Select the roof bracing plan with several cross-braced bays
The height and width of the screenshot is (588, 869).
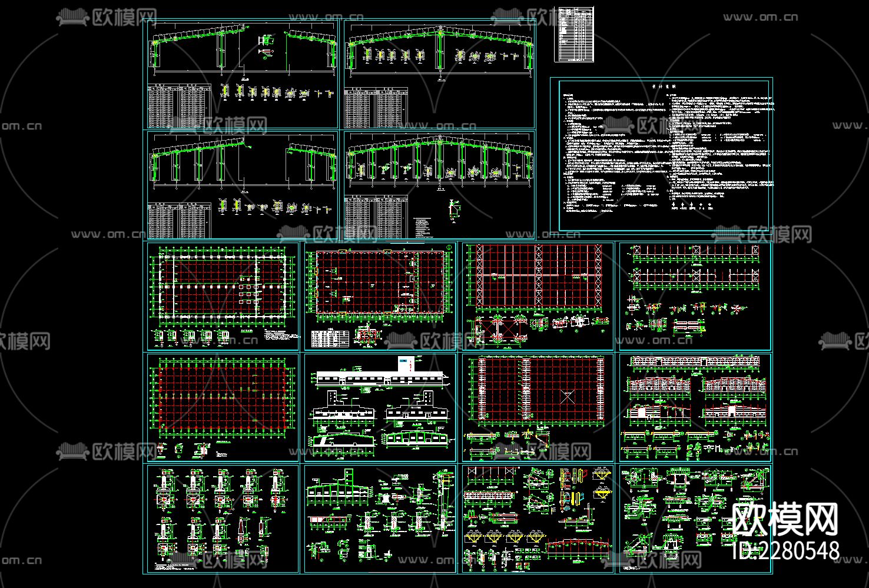point(538,296)
